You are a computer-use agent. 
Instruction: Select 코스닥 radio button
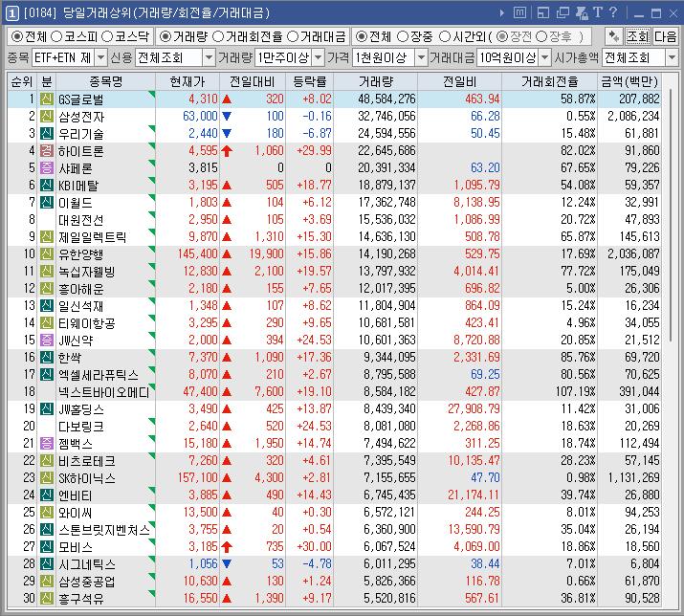click(x=107, y=36)
